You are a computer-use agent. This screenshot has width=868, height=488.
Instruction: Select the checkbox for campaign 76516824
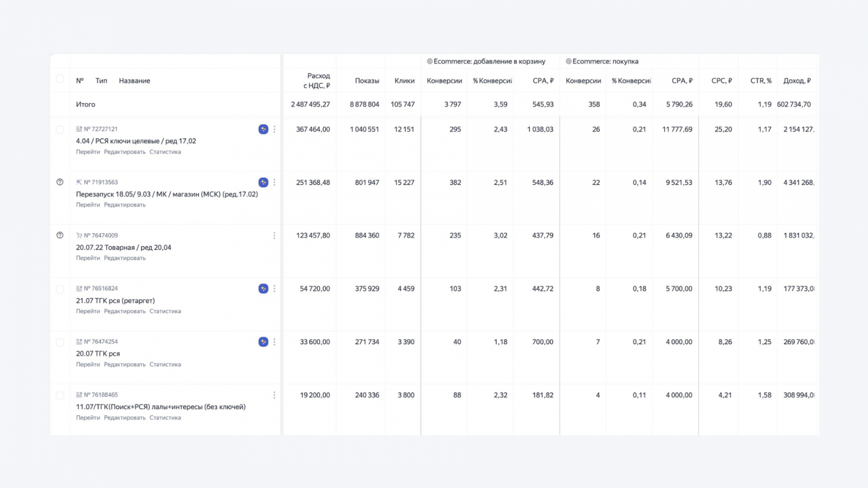[60, 289]
